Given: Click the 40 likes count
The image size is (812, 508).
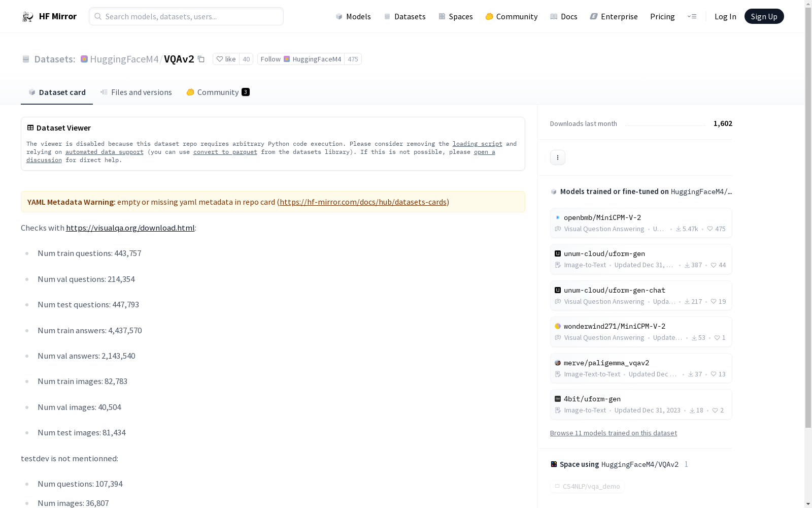Looking at the screenshot, I should (246, 59).
